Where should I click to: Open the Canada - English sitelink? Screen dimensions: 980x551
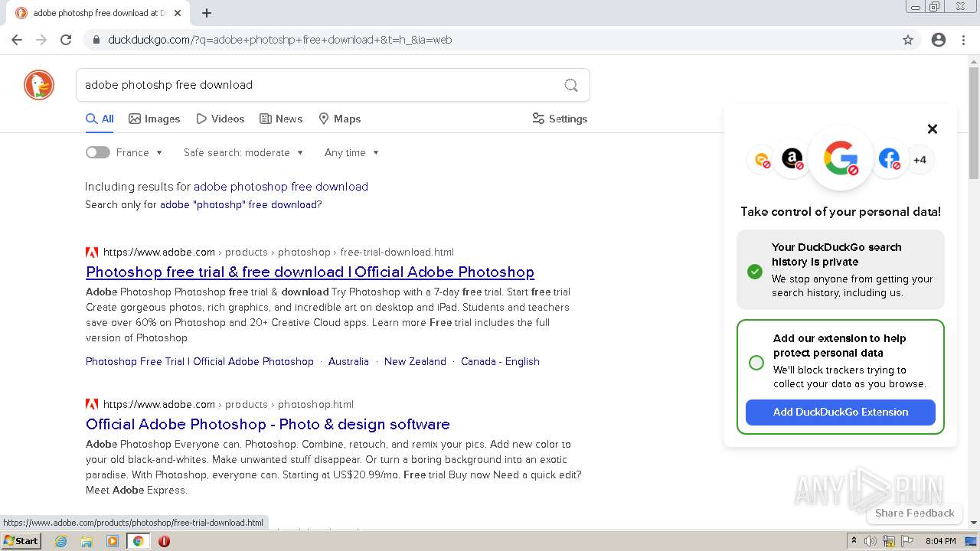point(500,361)
